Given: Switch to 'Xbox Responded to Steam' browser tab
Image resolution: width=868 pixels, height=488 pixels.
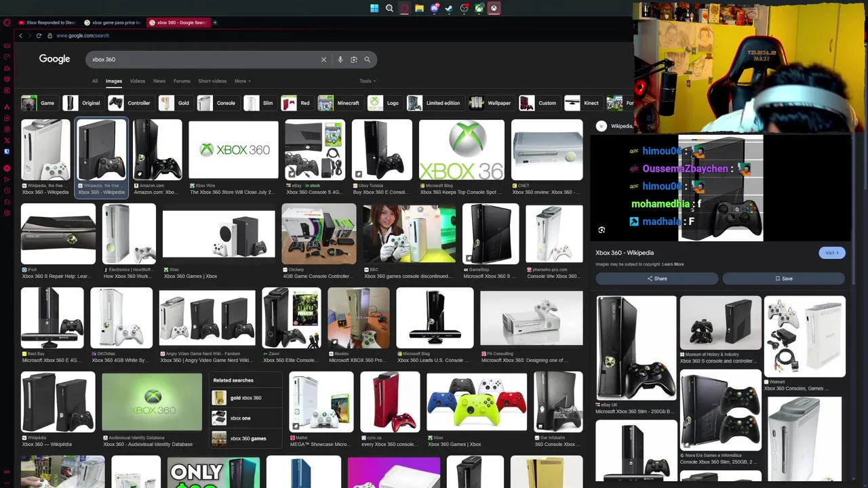Looking at the screenshot, I should point(47,22).
